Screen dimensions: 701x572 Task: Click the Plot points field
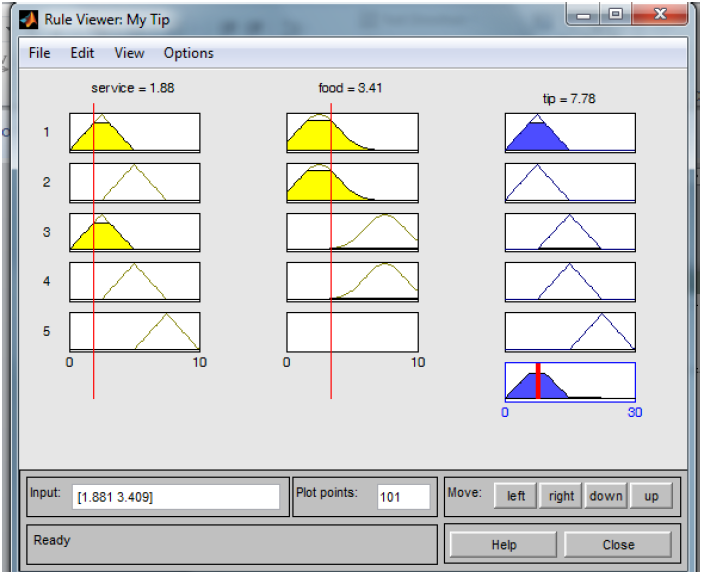403,497
